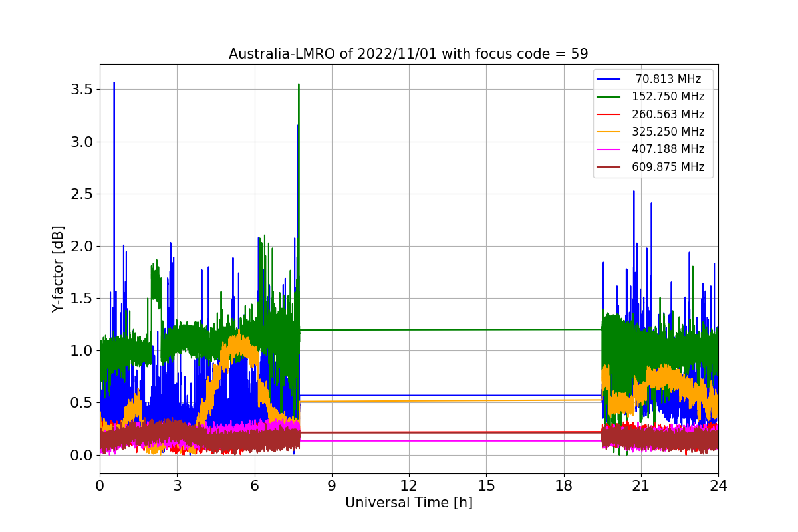
Task: Click the flat green line near 1.2 dB
Action: pyautogui.click(x=451, y=330)
